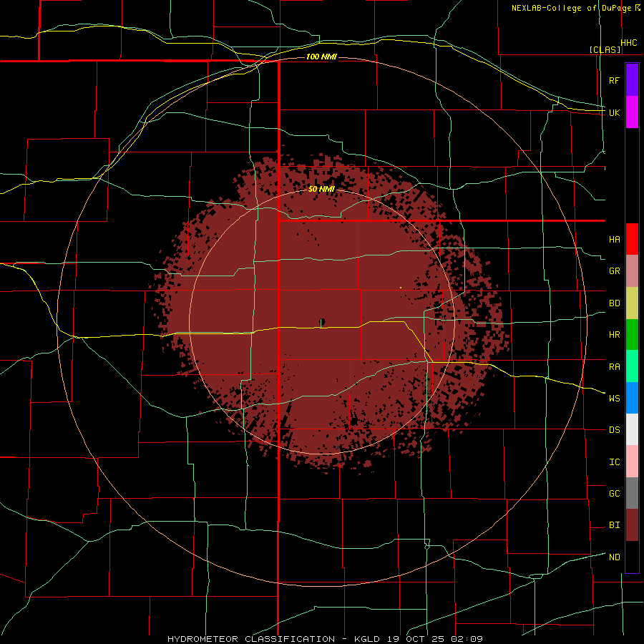Screen dimensions: 644x644
Task: Click the BI dark red legend swatch
Action: point(632,525)
